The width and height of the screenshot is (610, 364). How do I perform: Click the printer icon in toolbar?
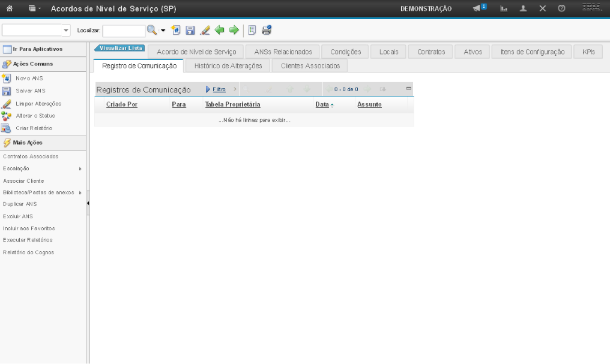point(267,29)
